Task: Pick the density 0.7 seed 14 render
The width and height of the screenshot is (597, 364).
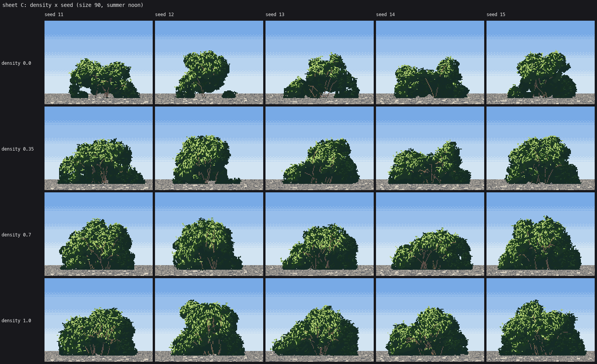Action: click(x=430, y=234)
